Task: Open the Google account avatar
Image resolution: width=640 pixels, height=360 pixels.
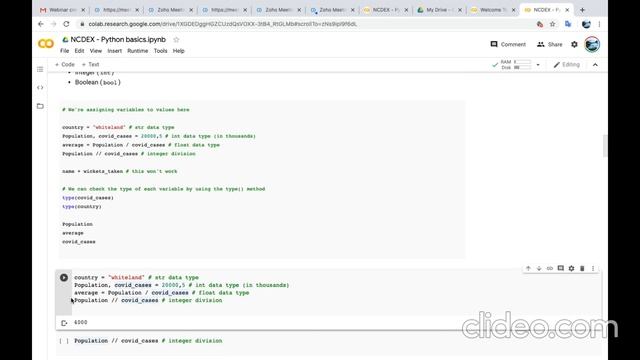Action: click(592, 44)
